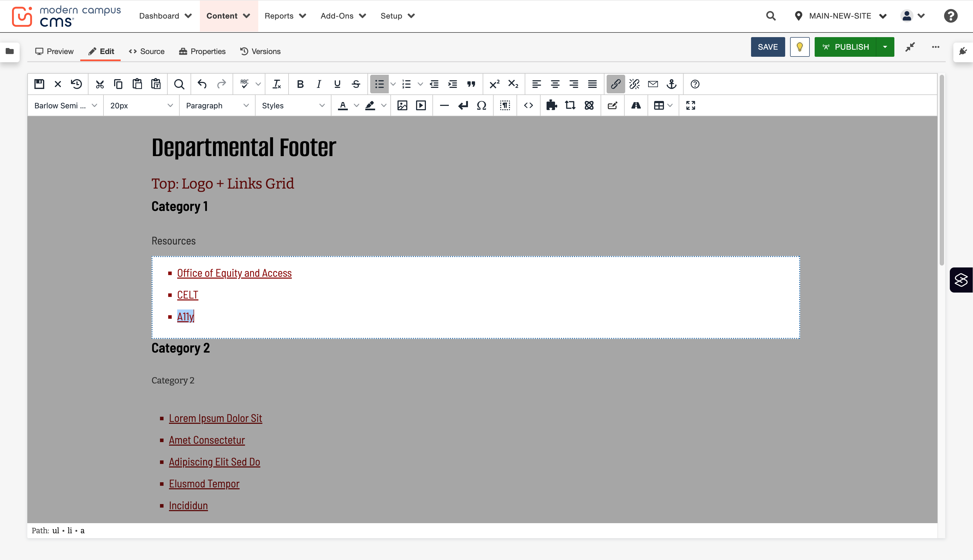Viewport: 973px width, 560px height.
Task: Click the Office of Equity and Access link
Action: (x=234, y=273)
